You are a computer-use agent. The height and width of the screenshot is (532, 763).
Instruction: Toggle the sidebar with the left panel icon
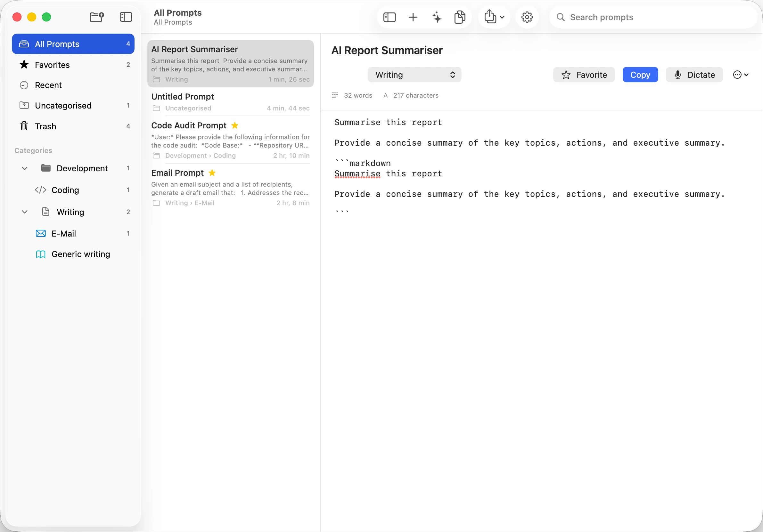[x=126, y=17]
